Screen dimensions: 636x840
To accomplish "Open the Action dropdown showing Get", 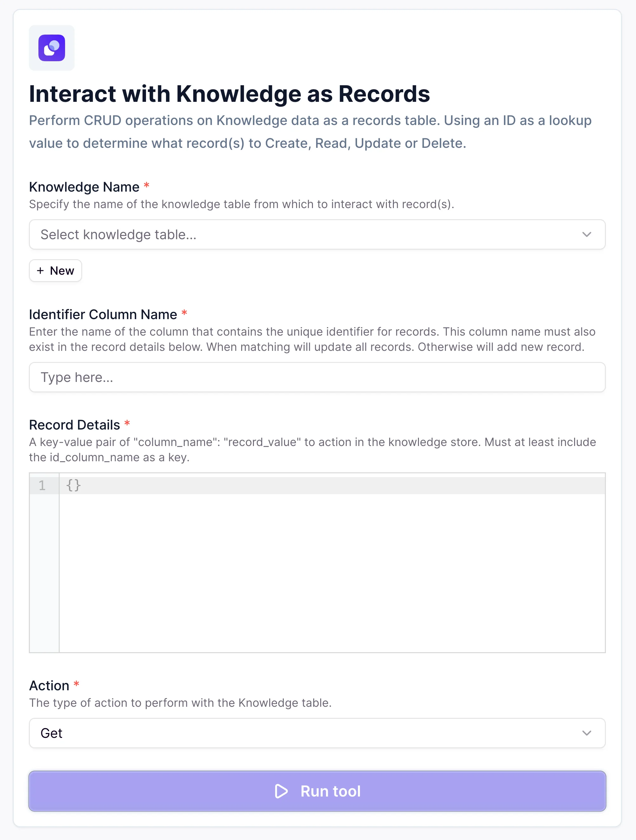I will point(317,733).
